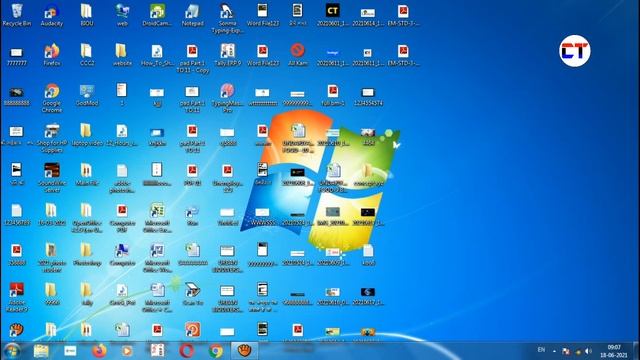Open the Opera browser from the taskbar
This screenshot has width=640, height=360.
(187, 351)
